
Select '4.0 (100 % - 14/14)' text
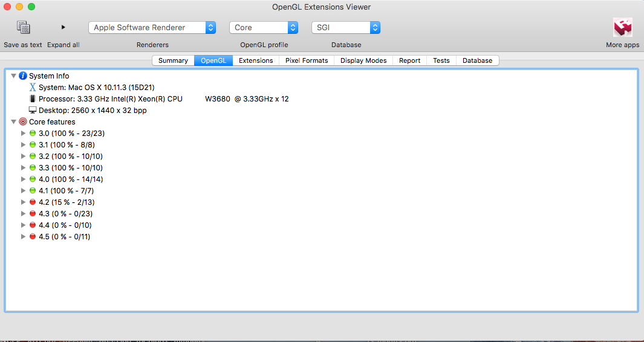tap(71, 179)
